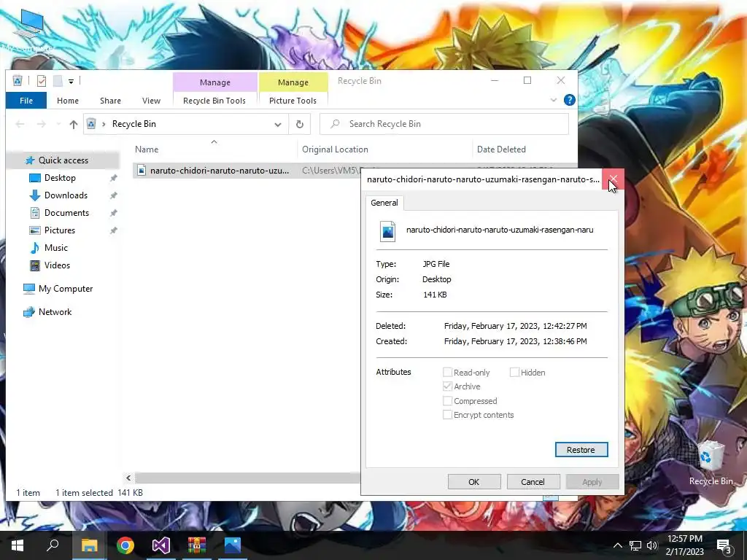Open Photos app from taskbar
747x560 pixels.
(233, 545)
